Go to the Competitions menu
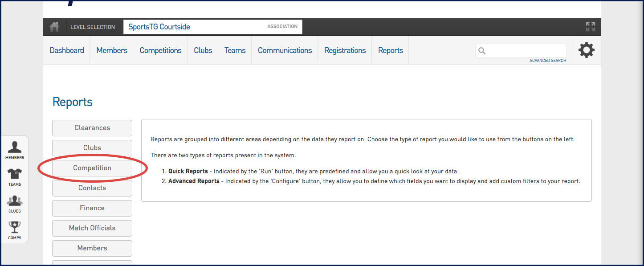644x266 pixels. click(160, 50)
